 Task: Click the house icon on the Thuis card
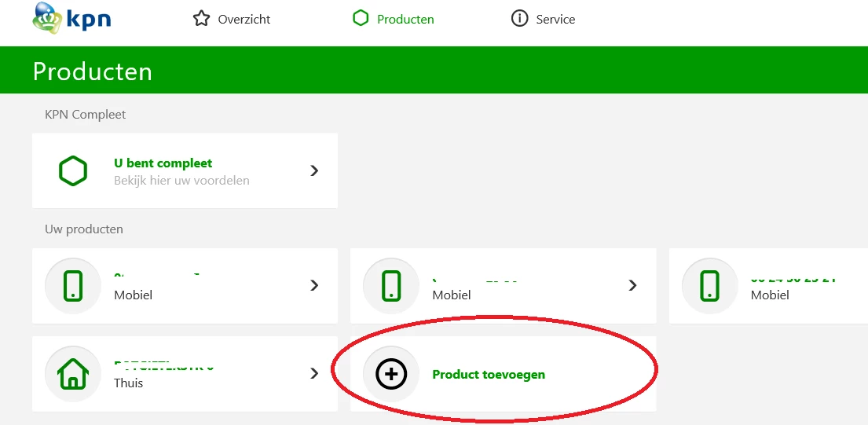[73, 373]
